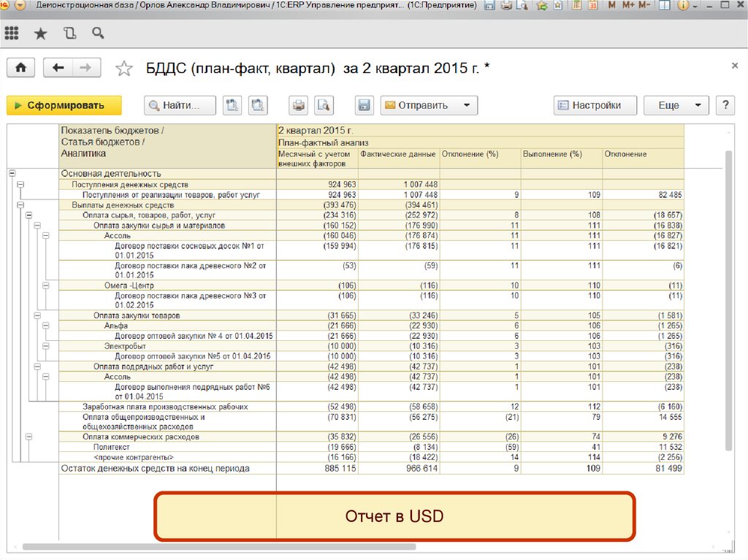Open the favorites star in top panel
The height and width of the screenshot is (560, 748).
pos(40,34)
